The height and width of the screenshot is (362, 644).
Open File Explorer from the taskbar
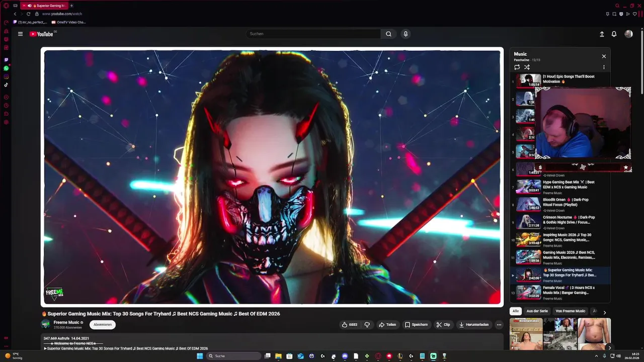[278, 356]
